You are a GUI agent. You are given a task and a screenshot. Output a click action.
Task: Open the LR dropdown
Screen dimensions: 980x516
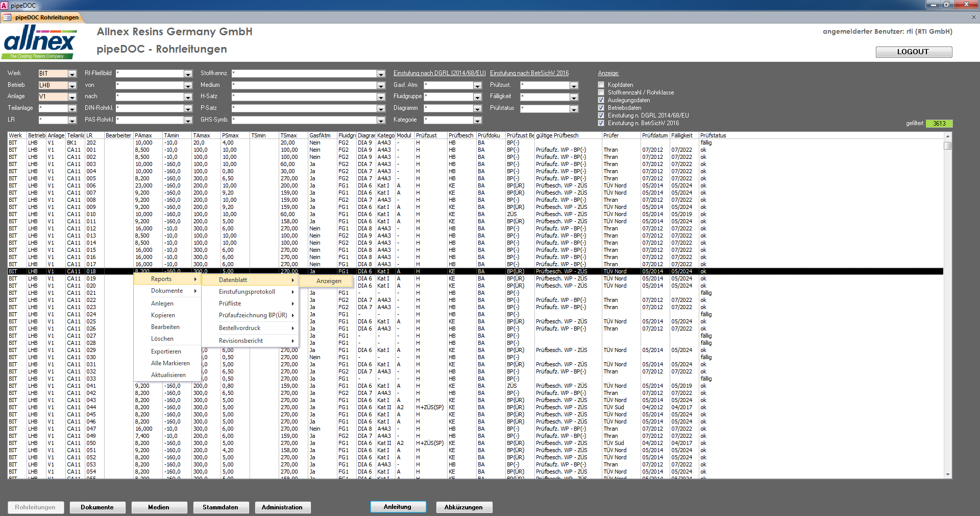72,120
